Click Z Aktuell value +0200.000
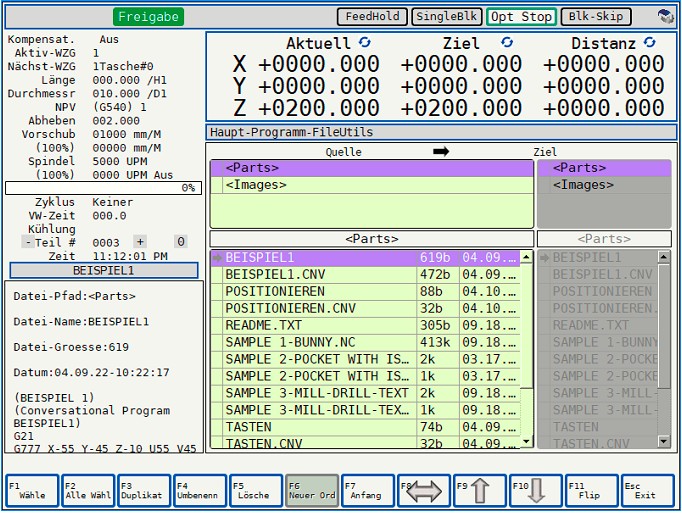682x513 pixels. pos(319,108)
